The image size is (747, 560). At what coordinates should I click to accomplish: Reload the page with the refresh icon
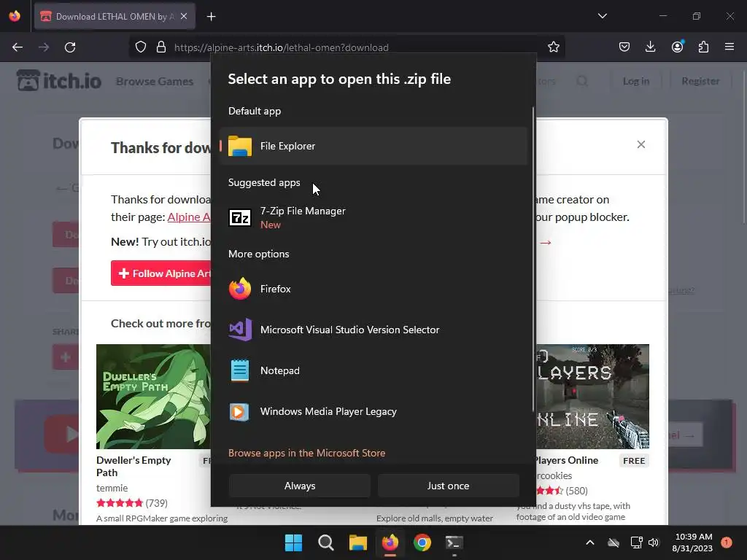[x=70, y=47]
